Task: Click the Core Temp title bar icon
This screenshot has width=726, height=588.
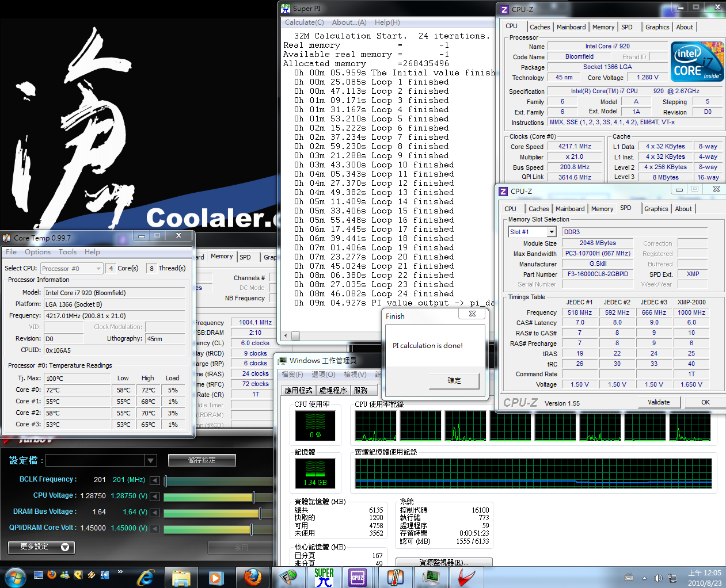Action: [6, 238]
